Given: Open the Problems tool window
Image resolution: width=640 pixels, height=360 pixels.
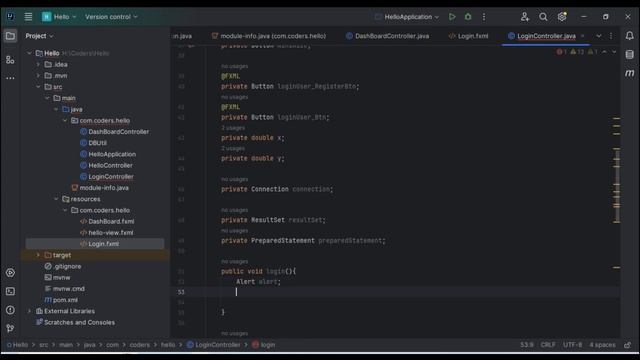Looking at the screenshot, I should point(10,310).
